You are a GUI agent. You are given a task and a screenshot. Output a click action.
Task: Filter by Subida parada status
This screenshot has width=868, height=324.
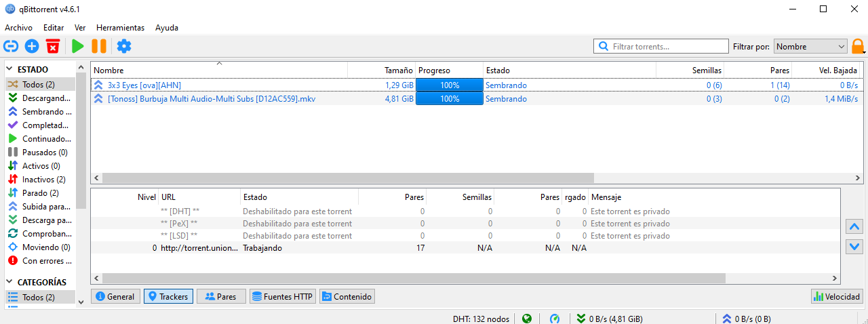(41, 207)
